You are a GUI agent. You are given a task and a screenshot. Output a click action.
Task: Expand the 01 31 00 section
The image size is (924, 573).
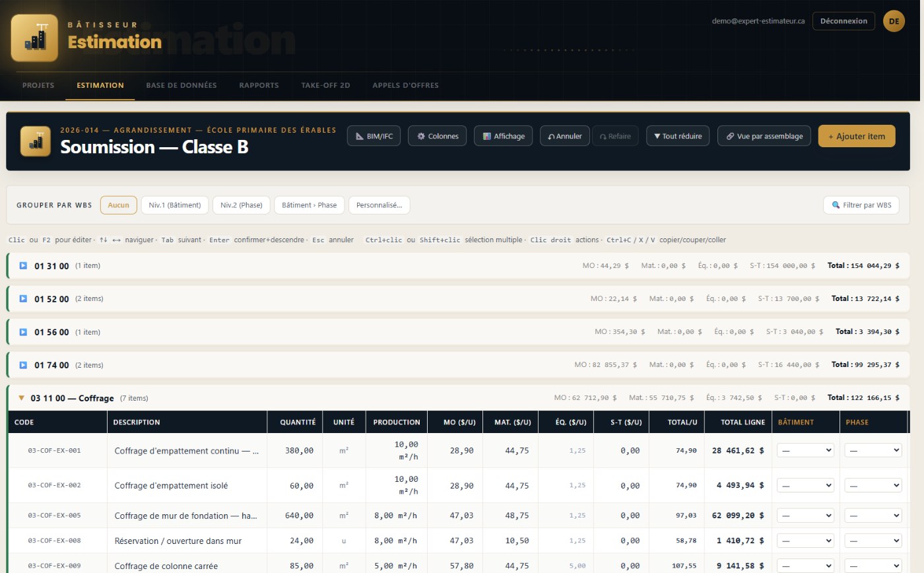tap(23, 265)
